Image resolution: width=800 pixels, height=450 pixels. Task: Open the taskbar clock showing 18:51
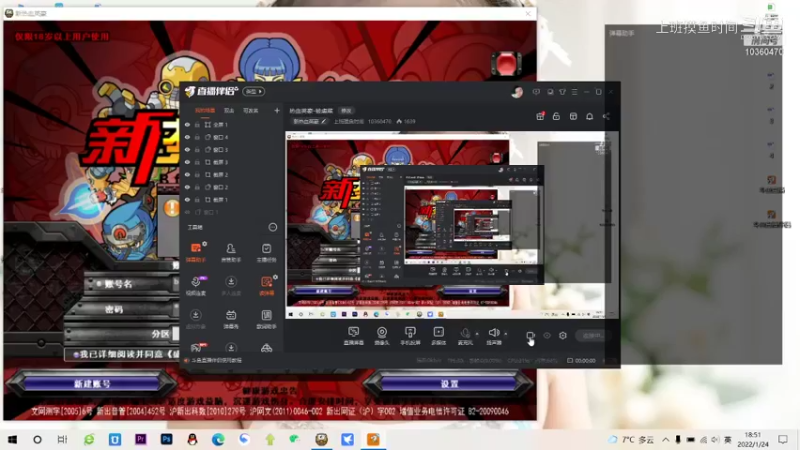click(753, 439)
